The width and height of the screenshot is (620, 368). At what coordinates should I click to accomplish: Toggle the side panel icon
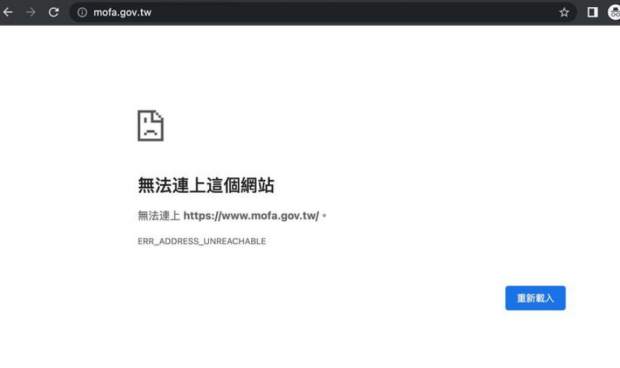click(592, 13)
